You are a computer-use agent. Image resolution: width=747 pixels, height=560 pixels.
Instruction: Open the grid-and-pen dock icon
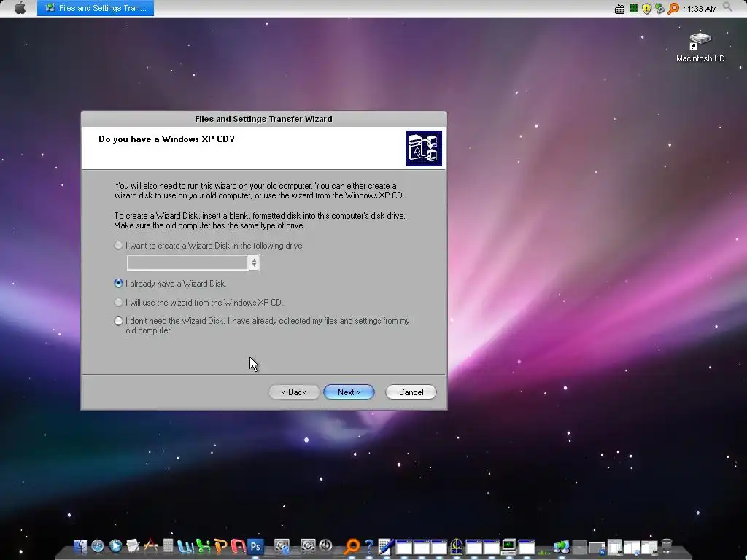pos(386,546)
